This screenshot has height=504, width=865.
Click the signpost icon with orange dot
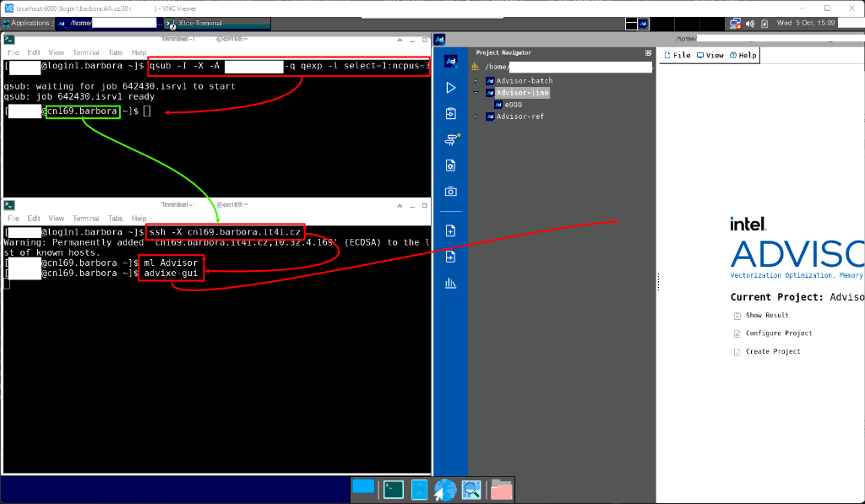coord(450,139)
